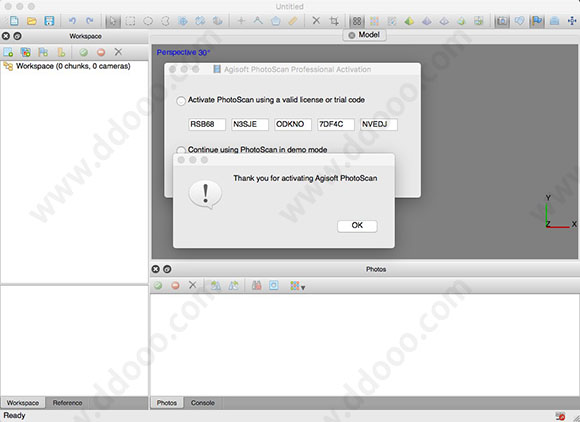Screen dimensions: 580x422
Task: Toggle Show Cameras in the toolbar
Action: [502, 21]
